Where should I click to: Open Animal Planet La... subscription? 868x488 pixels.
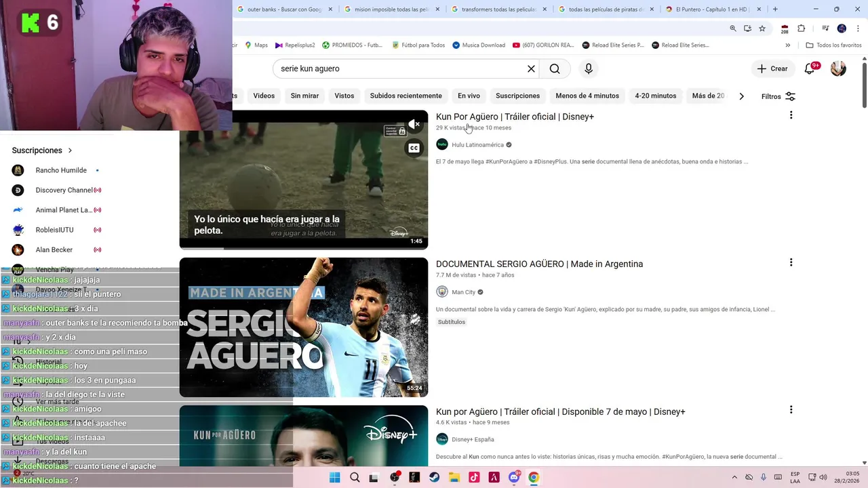point(64,210)
